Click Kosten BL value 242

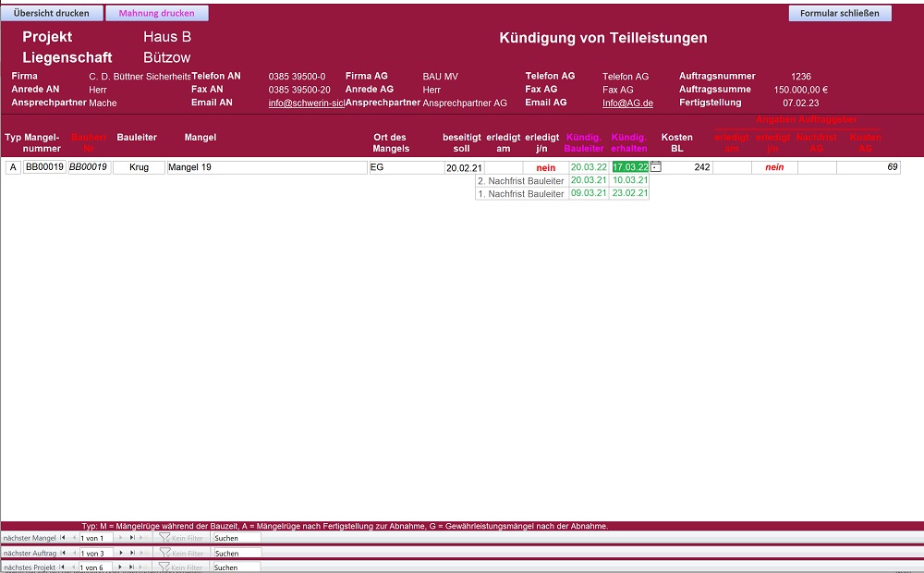click(687, 167)
